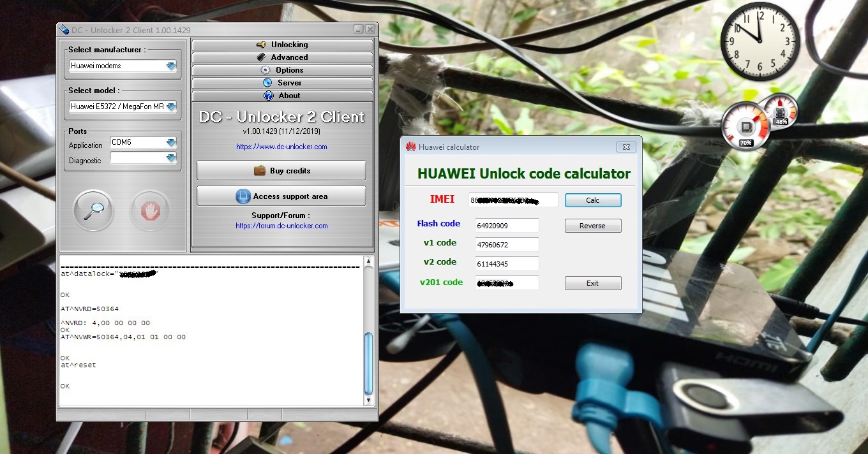The width and height of the screenshot is (868, 454).
Task: Click the analog clock desktop gadget
Action: tap(759, 41)
